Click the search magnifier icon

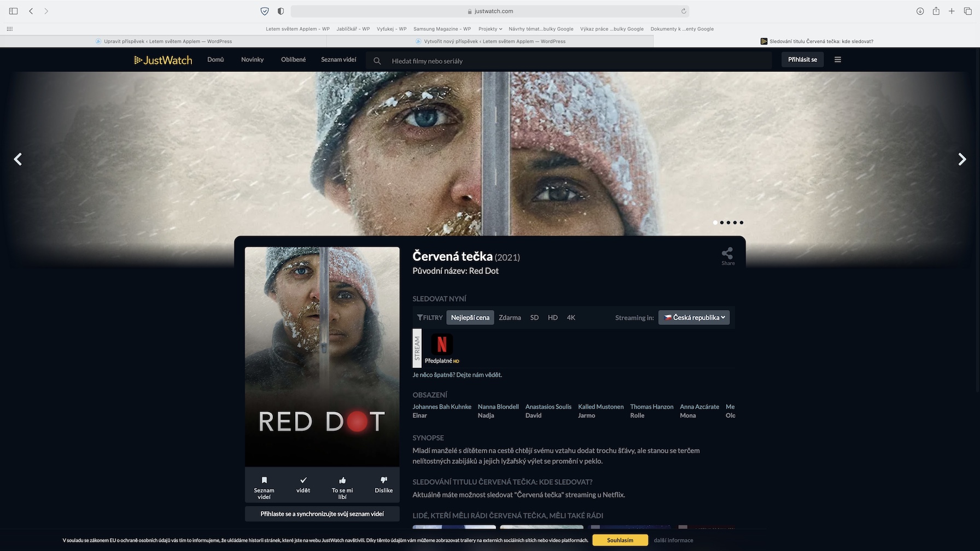(x=377, y=61)
